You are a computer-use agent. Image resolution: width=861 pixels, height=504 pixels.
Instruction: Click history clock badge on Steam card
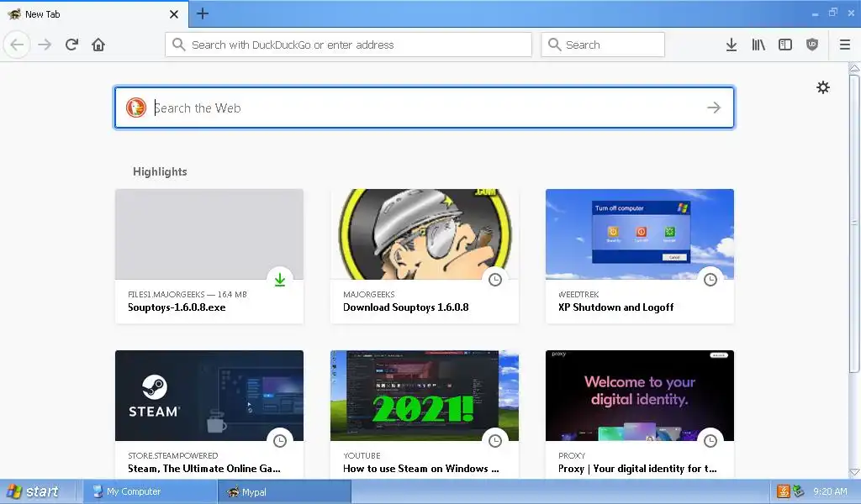coord(280,441)
